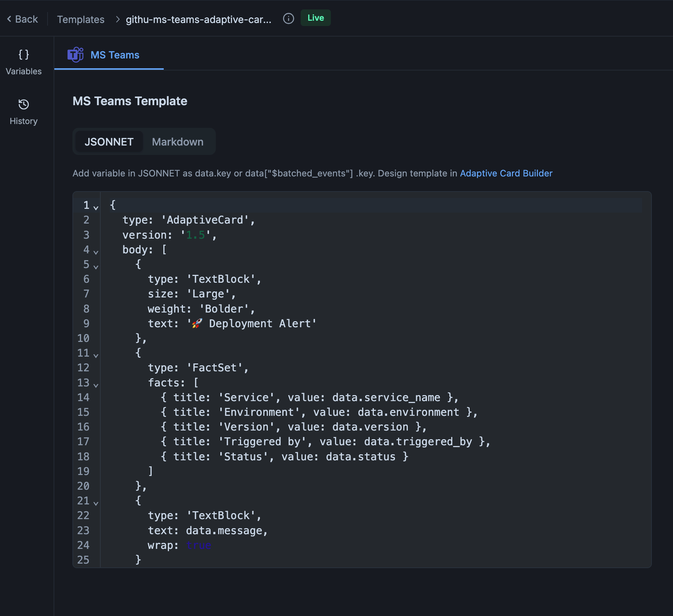Click the data.triggered_by variable

[x=418, y=442]
